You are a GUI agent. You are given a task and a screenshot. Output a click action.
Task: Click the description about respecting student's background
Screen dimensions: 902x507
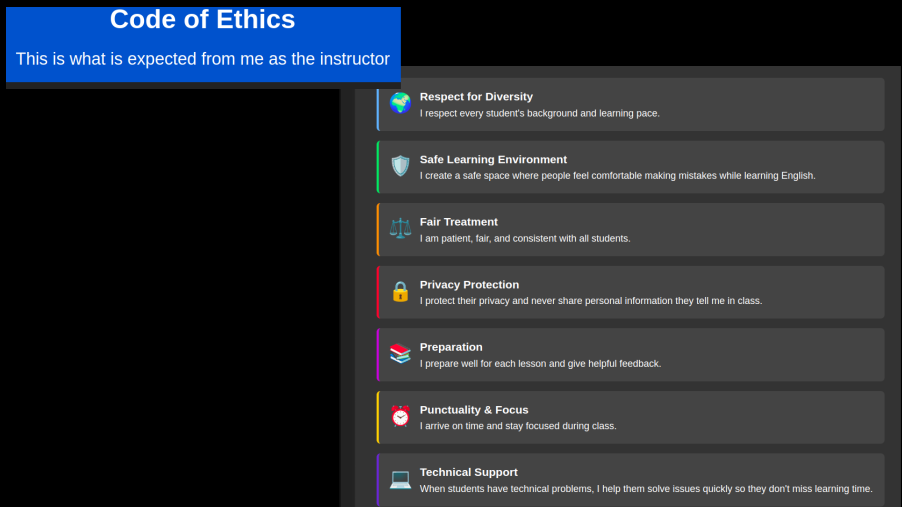click(539, 114)
